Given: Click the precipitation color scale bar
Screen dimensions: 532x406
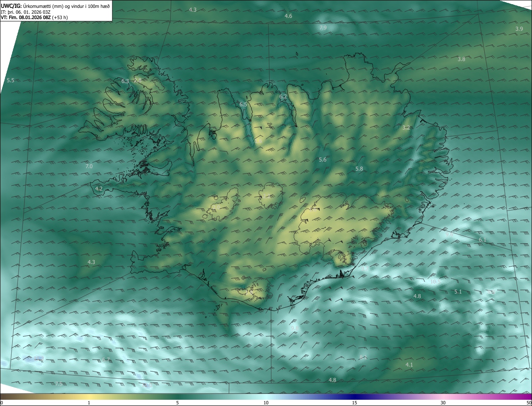Looking at the screenshot, I should coord(266,396).
